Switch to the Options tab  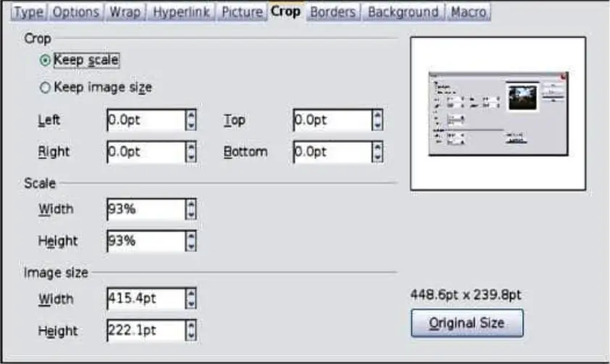pos(76,12)
